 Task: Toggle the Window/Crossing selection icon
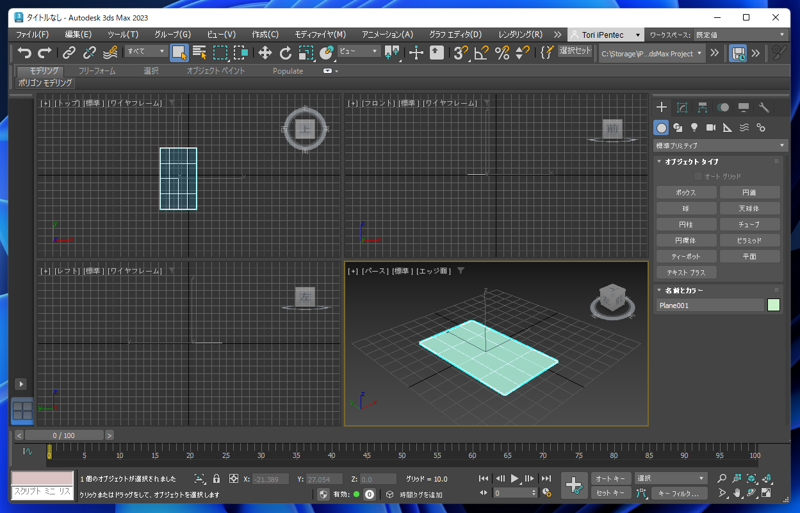(241, 53)
